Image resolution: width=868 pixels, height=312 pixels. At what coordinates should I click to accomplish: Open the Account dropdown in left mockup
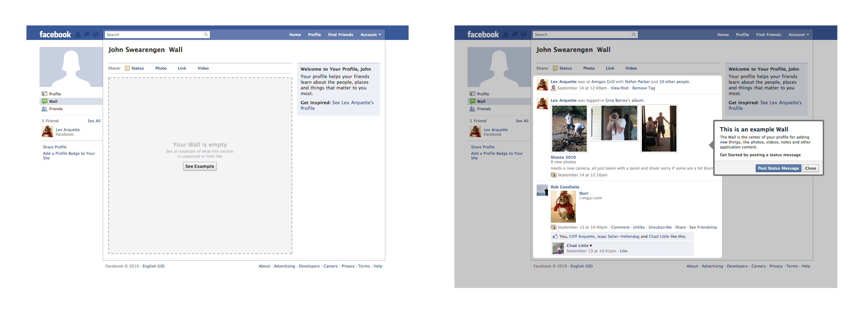coord(370,35)
